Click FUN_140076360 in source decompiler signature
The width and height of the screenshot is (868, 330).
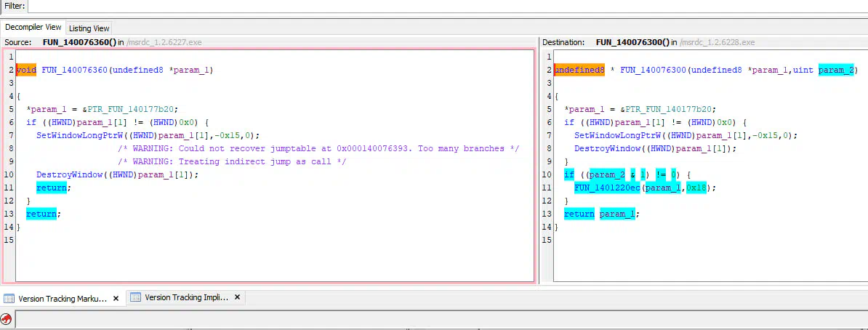pyautogui.click(x=75, y=70)
